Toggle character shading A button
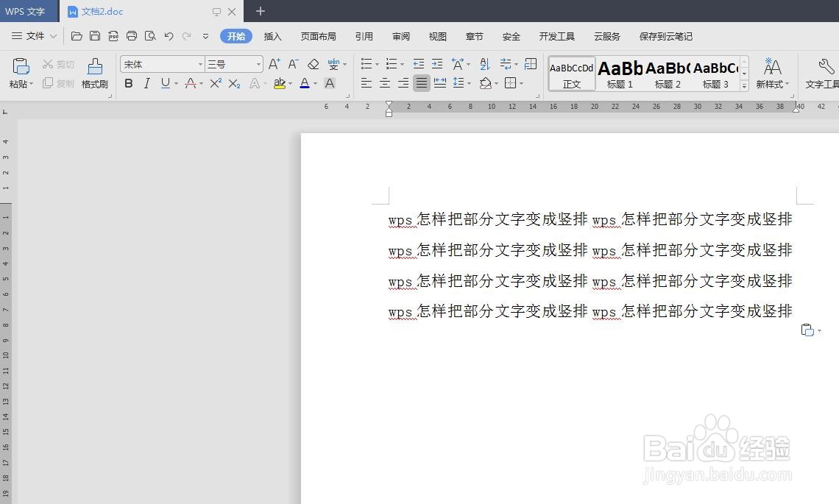This screenshot has height=504, width=839. point(330,83)
